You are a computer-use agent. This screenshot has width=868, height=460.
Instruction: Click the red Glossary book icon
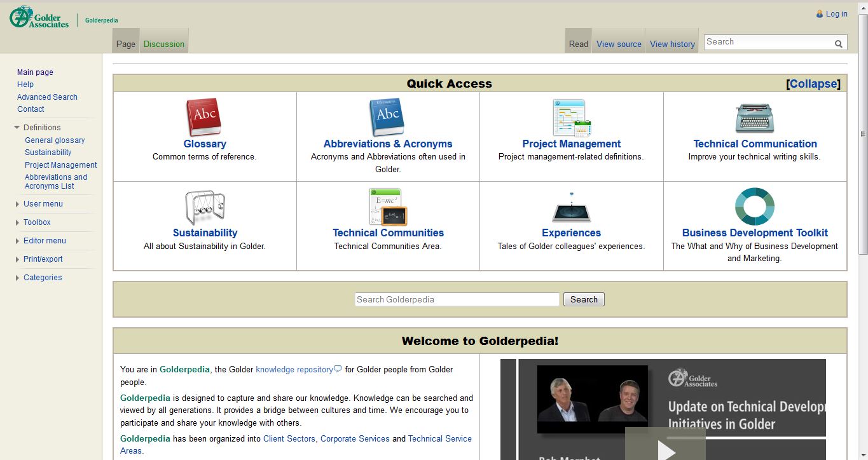tap(204, 118)
